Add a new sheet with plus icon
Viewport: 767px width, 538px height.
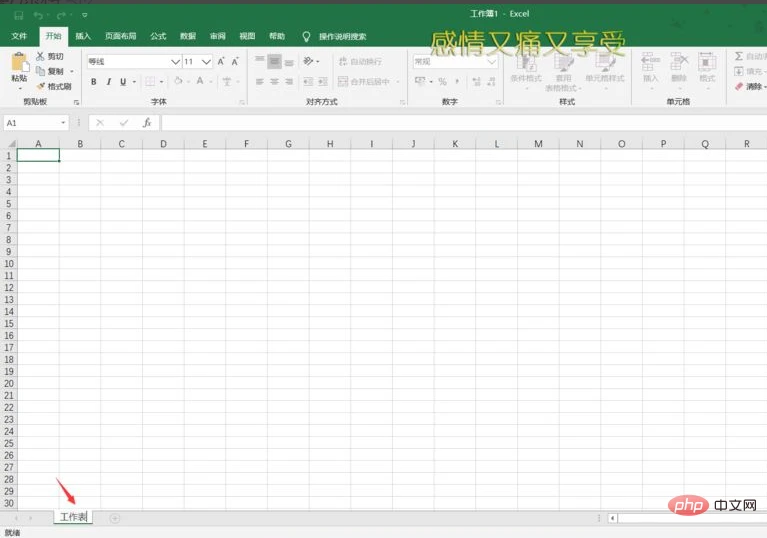(x=115, y=517)
